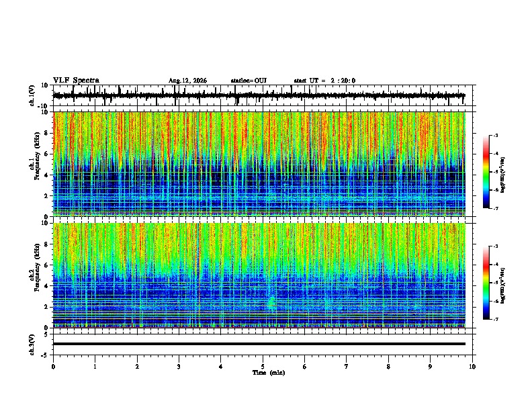This screenshot has width=532, height=411.
Task: Click the '-7' label on ch.2 color bar
Action: click(496, 319)
